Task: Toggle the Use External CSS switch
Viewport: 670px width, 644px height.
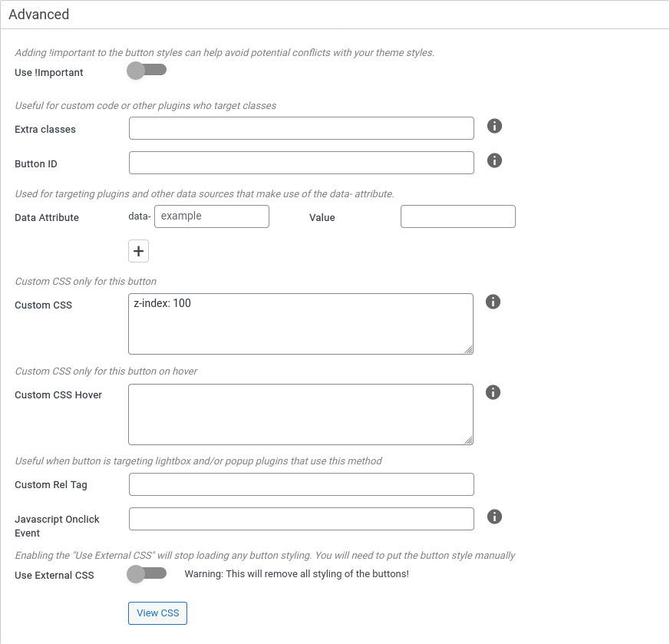Action: click(x=146, y=574)
